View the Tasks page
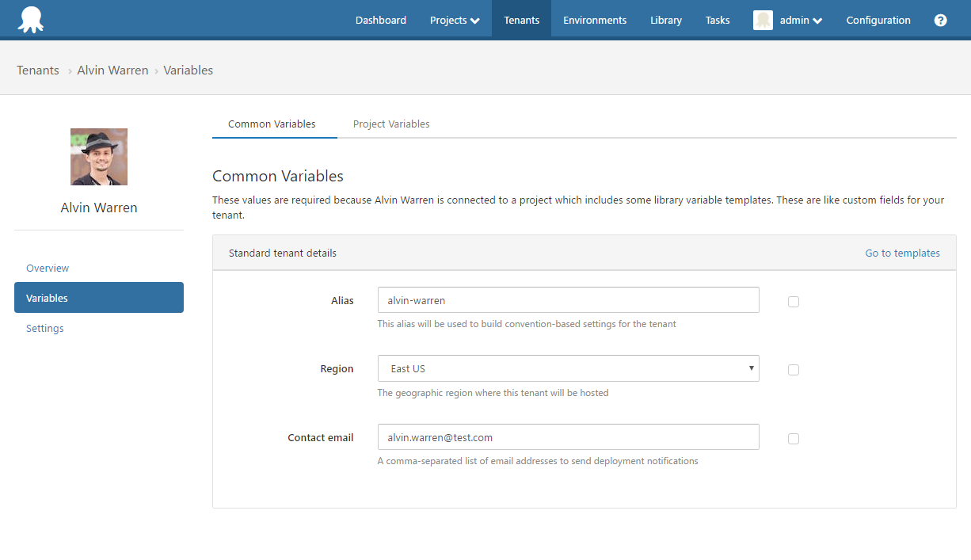This screenshot has width=971, height=560. click(717, 20)
